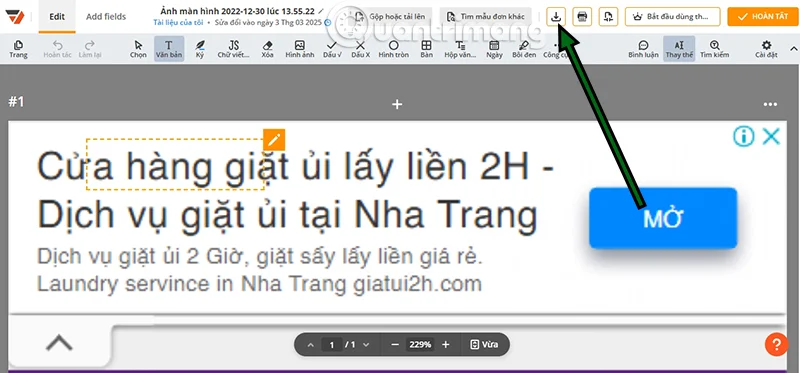Expand the bottom-left panel chevron
Image resolution: width=800 pixels, height=373 pixels.
point(59,342)
